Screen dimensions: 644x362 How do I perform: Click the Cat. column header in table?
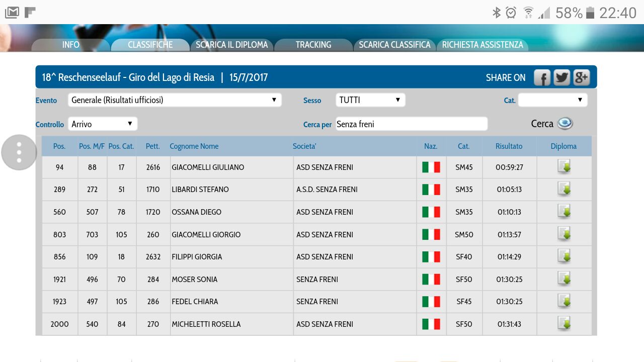click(464, 146)
